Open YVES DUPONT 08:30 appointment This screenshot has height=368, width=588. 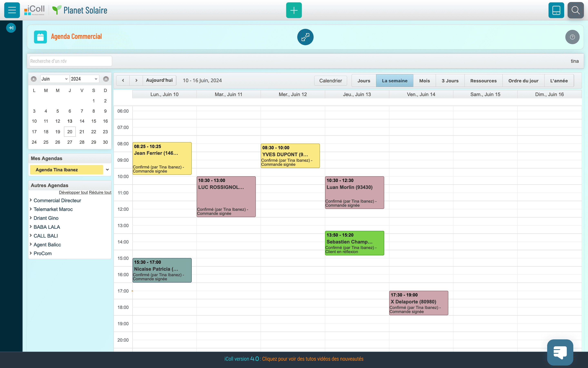pyautogui.click(x=290, y=156)
